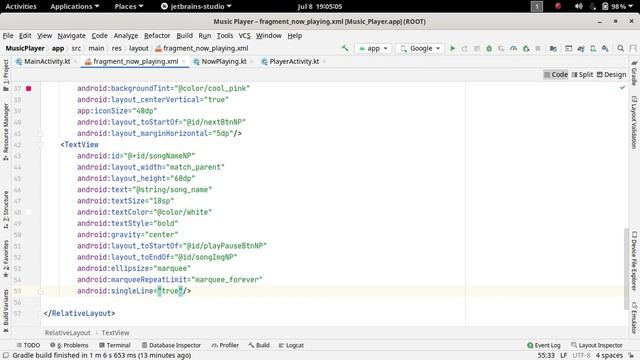Click the TextView breadcrumb at editor bottom
The height and width of the screenshot is (360, 640).
click(x=115, y=333)
